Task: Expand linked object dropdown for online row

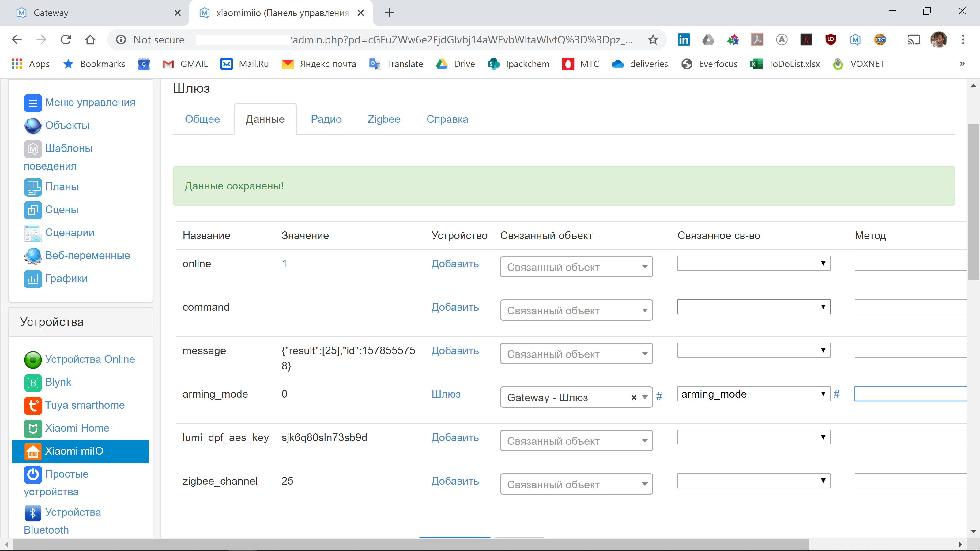Action: (576, 267)
